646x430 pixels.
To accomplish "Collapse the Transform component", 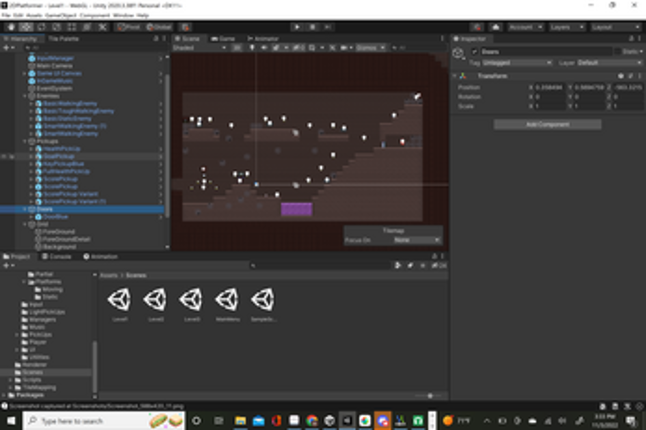I will [x=456, y=76].
